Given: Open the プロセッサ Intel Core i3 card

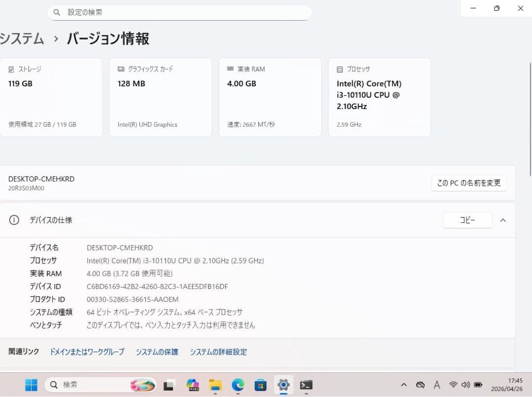Looking at the screenshot, I should click(x=380, y=97).
